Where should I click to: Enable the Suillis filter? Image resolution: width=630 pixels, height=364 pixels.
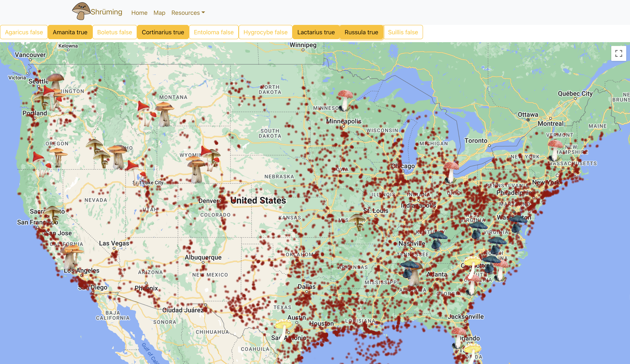coord(403,32)
